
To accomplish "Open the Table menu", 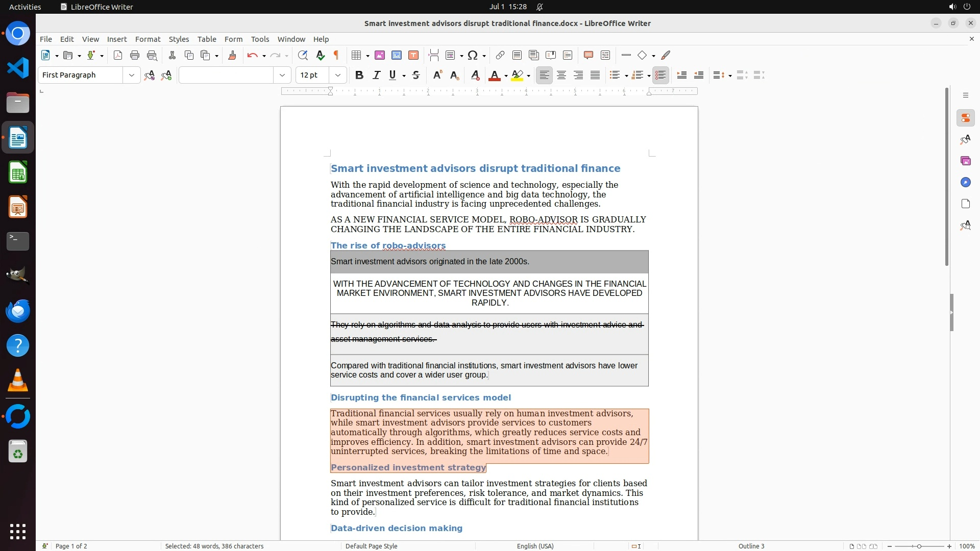I will click(207, 39).
